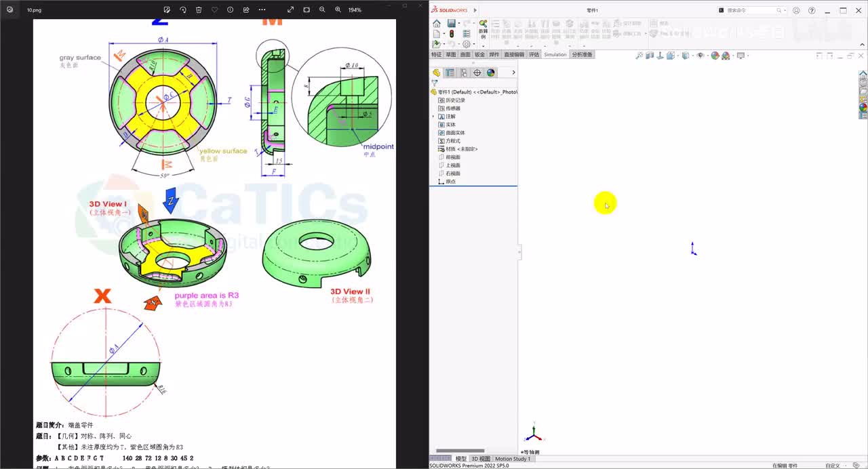Open the FeatureManager design tree tab
Screen dimensions: 868x469
click(436, 73)
